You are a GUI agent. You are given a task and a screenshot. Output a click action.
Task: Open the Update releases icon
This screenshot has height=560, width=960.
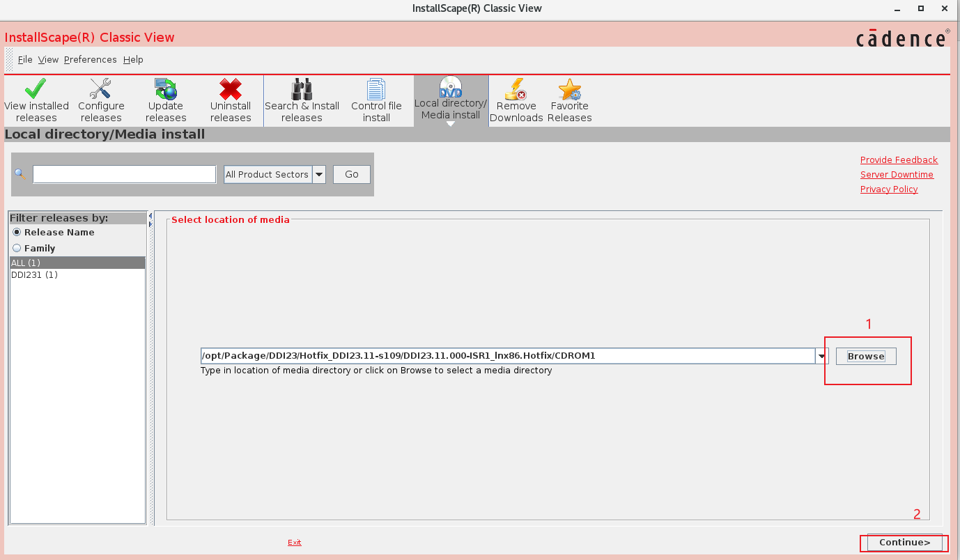(x=166, y=90)
